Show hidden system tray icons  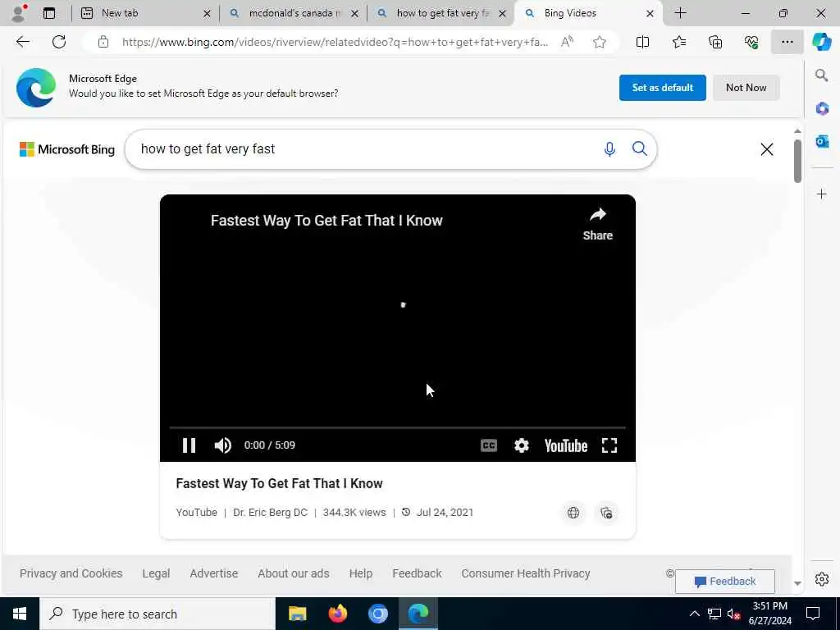pyautogui.click(x=694, y=614)
